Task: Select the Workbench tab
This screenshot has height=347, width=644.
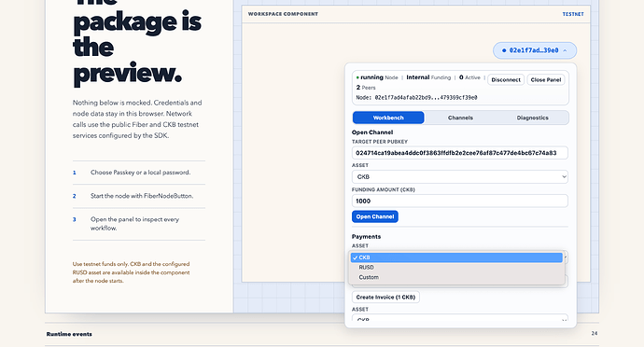Action: (388, 118)
